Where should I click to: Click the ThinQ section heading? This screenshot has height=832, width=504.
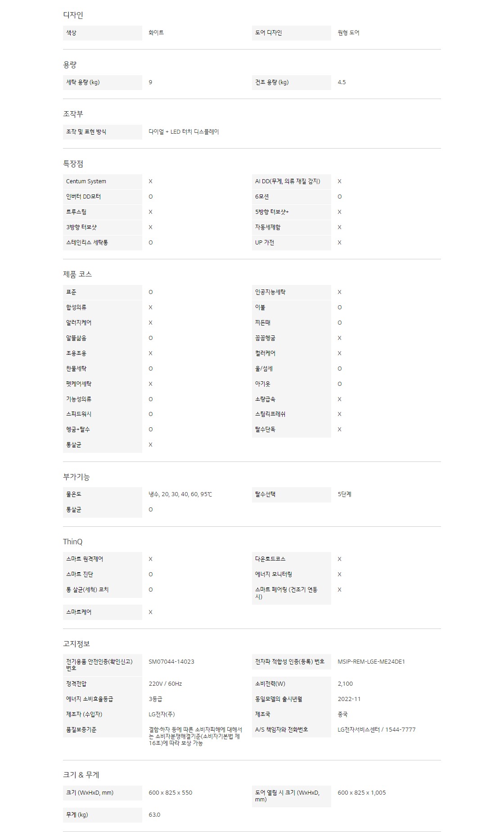pos(73,542)
